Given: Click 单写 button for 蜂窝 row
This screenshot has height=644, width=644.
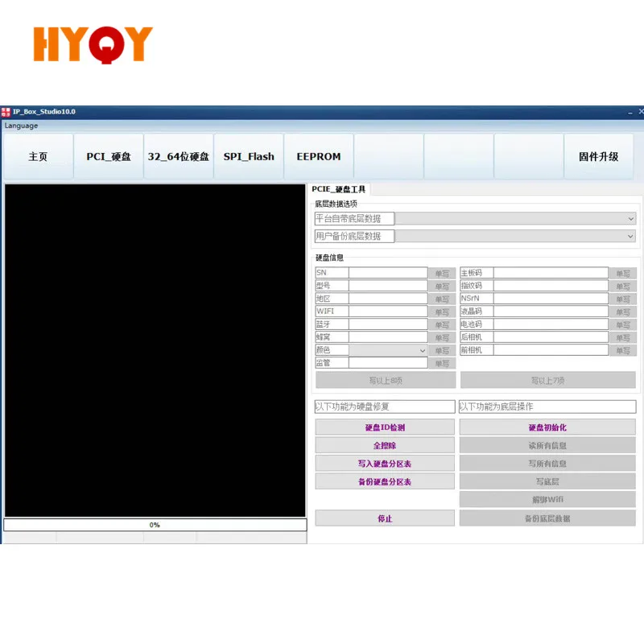Looking at the screenshot, I should point(442,337).
